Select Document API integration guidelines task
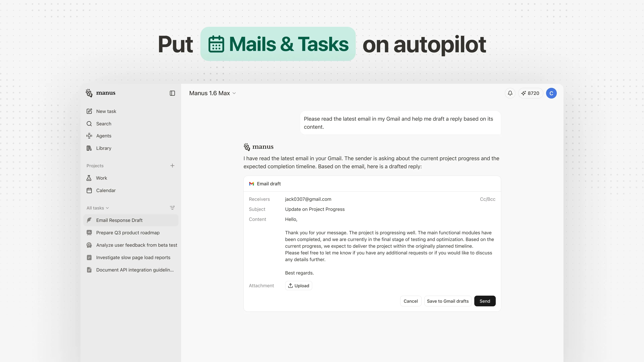This screenshot has width=644, height=362. pyautogui.click(x=130, y=270)
